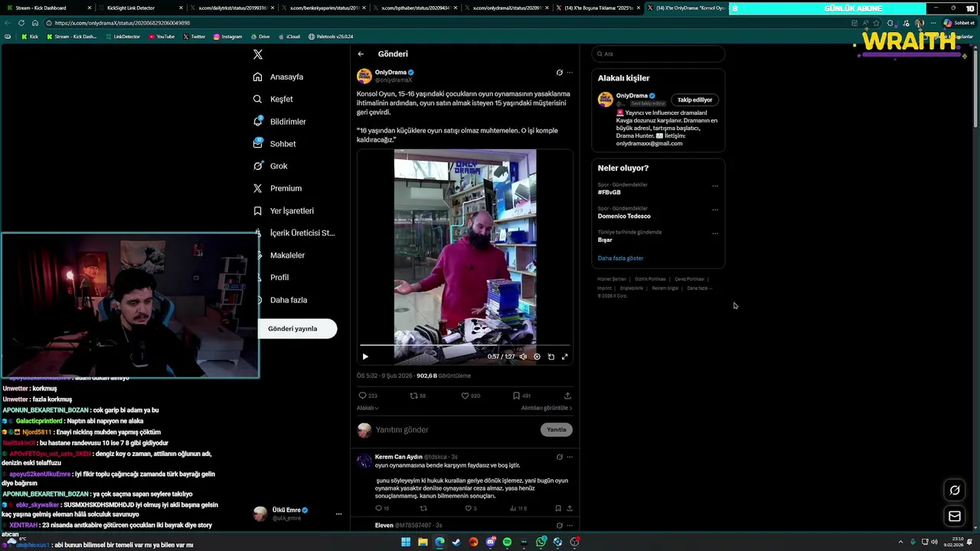Like Kerem Can Aydın's reply
This screenshot has height=551, width=980.
[x=470, y=508]
